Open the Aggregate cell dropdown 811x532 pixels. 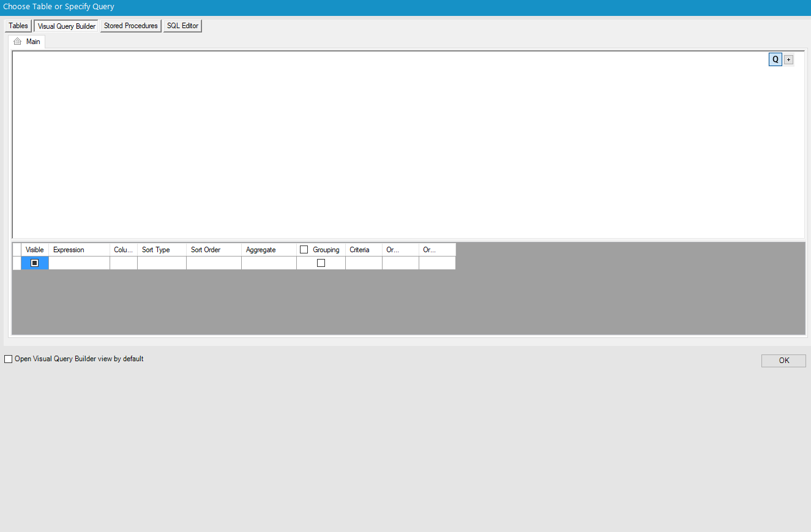tap(268, 263)
